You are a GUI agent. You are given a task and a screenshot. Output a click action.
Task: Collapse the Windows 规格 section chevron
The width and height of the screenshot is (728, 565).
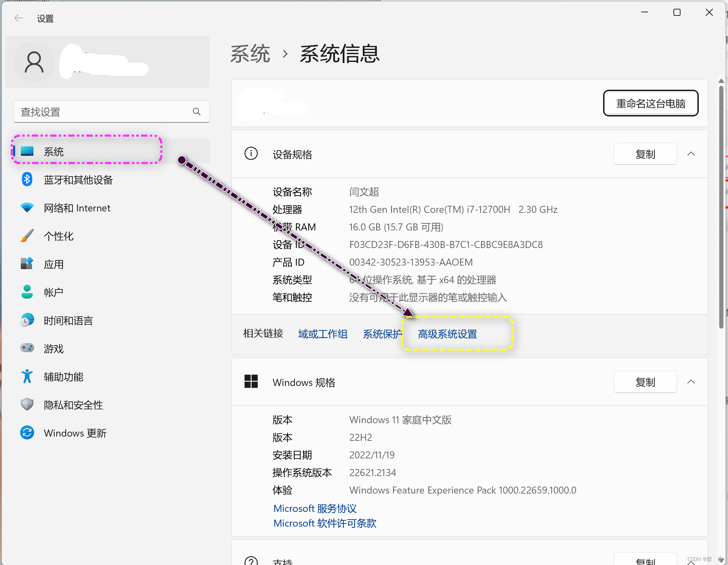click(691, 382)
